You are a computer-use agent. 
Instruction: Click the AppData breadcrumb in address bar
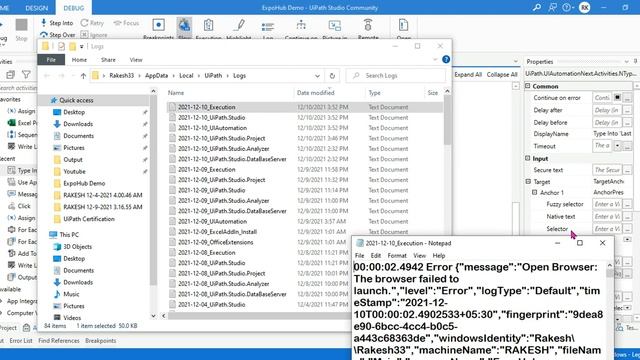156,76
